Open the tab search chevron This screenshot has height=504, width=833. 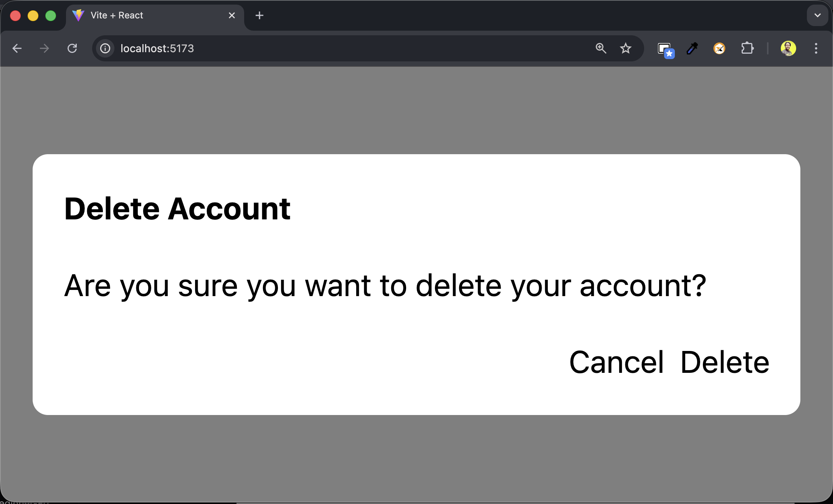click(817, 15)
